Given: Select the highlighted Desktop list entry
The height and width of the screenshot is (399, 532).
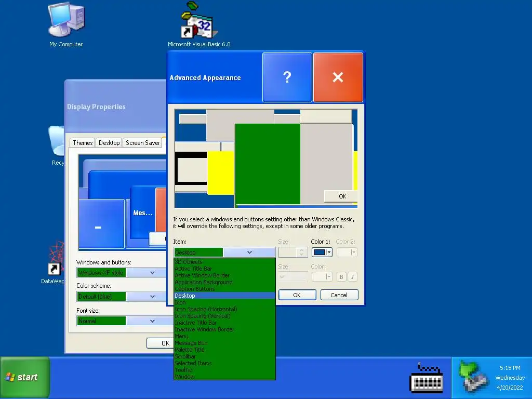Looking at the screenshot, I should pyautogui.click(x=224, y=296).
